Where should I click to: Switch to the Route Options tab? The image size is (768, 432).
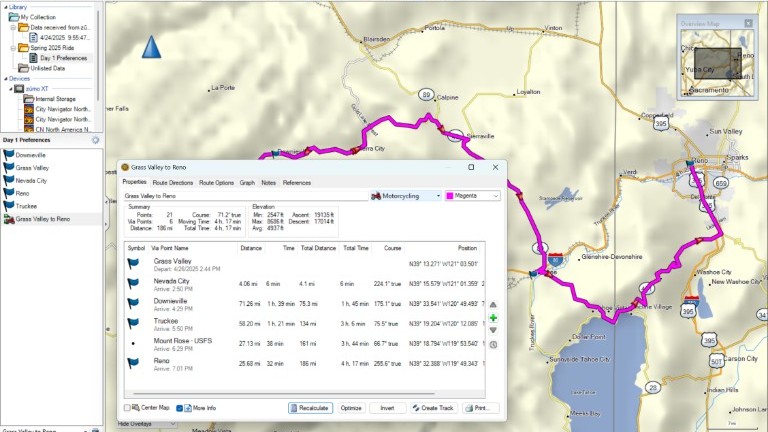tap(216, 183)
